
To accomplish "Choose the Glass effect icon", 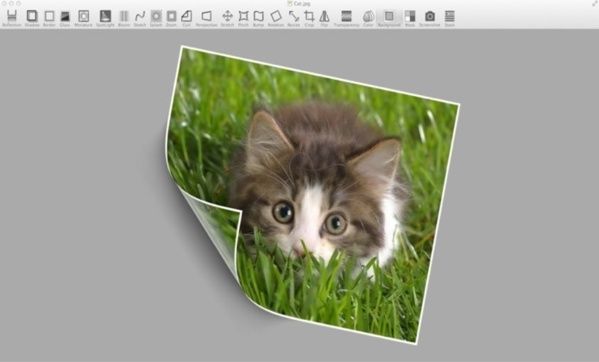I will coord(65,18).
